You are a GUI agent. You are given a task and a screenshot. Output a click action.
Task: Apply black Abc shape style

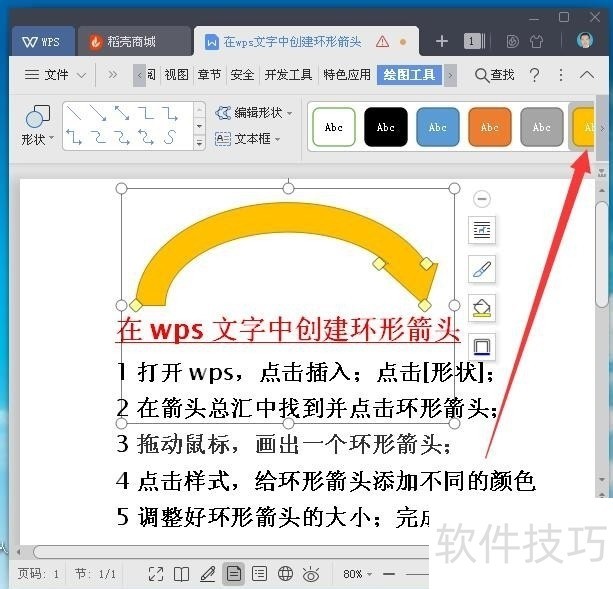coord(385,127)
